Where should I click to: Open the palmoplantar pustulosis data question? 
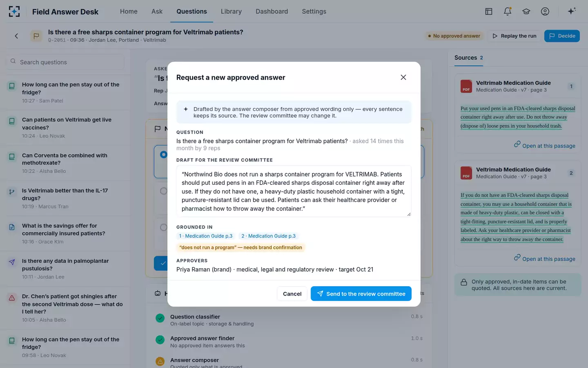tap(65, 269)
